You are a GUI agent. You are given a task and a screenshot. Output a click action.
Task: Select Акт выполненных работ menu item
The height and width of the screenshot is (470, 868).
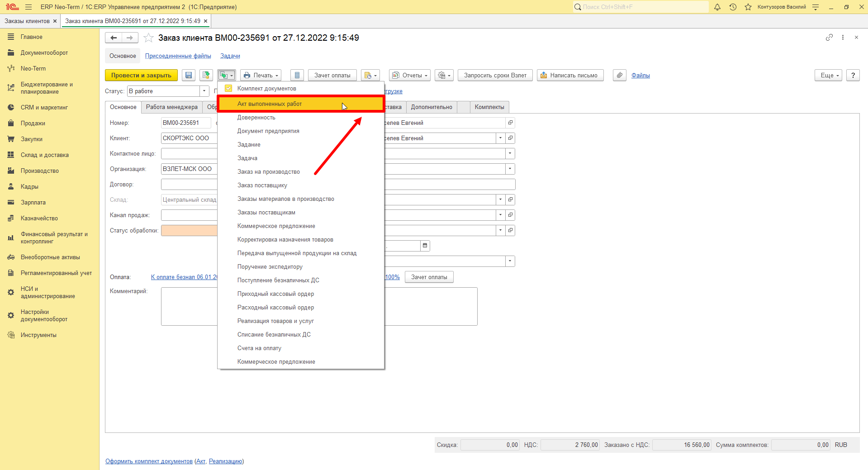(301, 104)
